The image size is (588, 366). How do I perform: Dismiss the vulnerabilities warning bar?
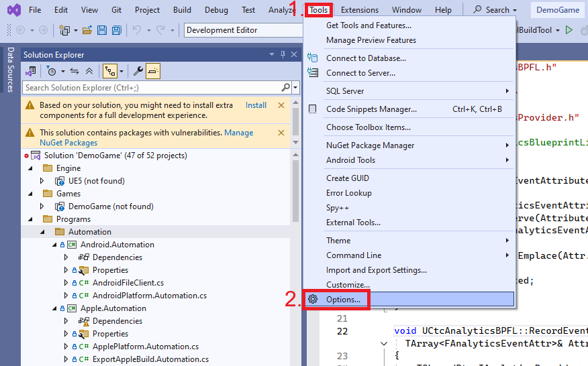click(x=281, y=133)
